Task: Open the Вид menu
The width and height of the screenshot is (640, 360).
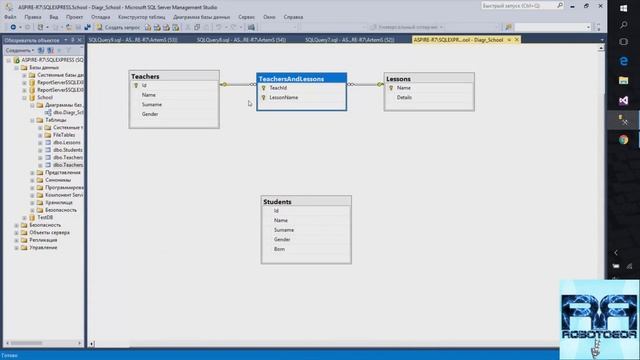Action: pyautogui.click(x=53, y=17)
